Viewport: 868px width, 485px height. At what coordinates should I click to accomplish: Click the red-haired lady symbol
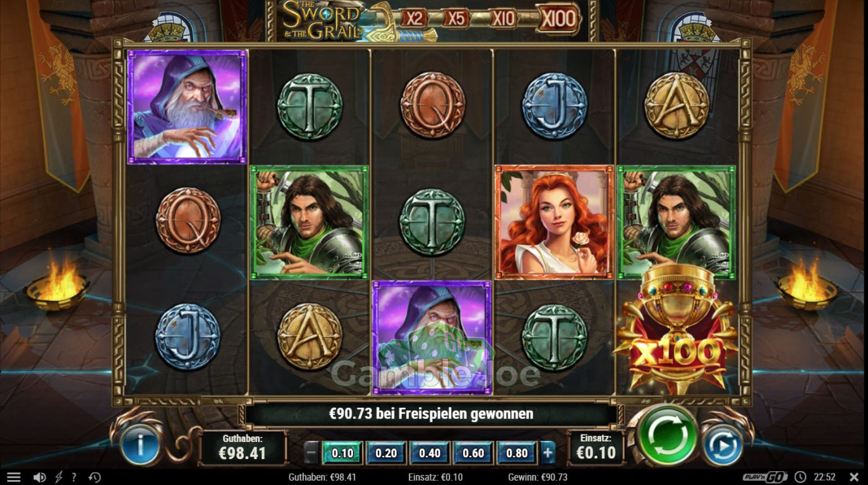click(x=554, y=222)
